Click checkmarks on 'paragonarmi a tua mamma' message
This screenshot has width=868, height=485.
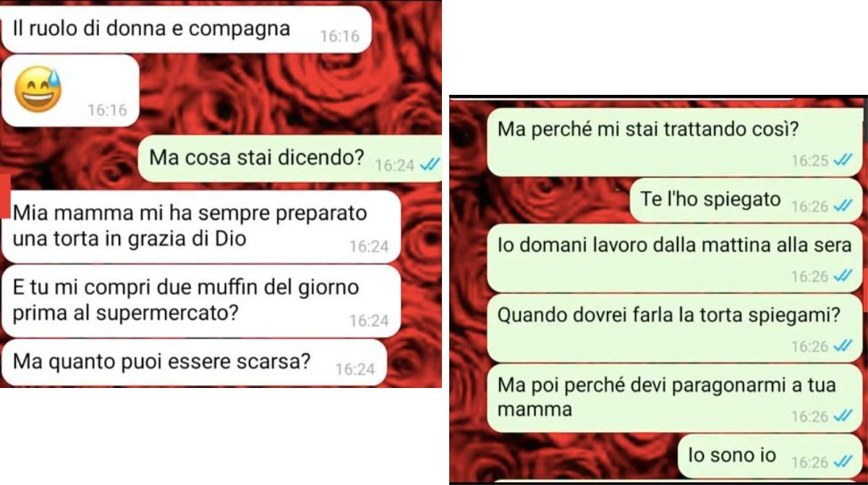841,416
